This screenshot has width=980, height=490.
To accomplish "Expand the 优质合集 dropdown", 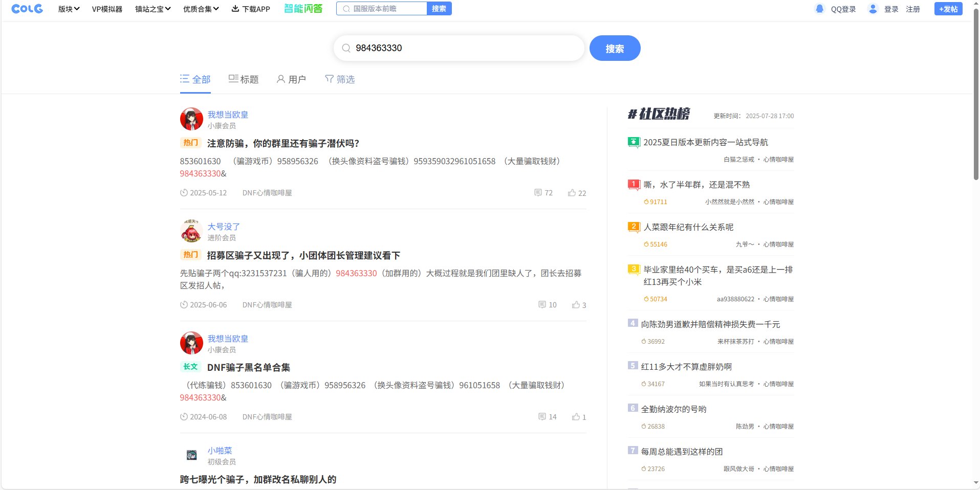I will [201, 9].
